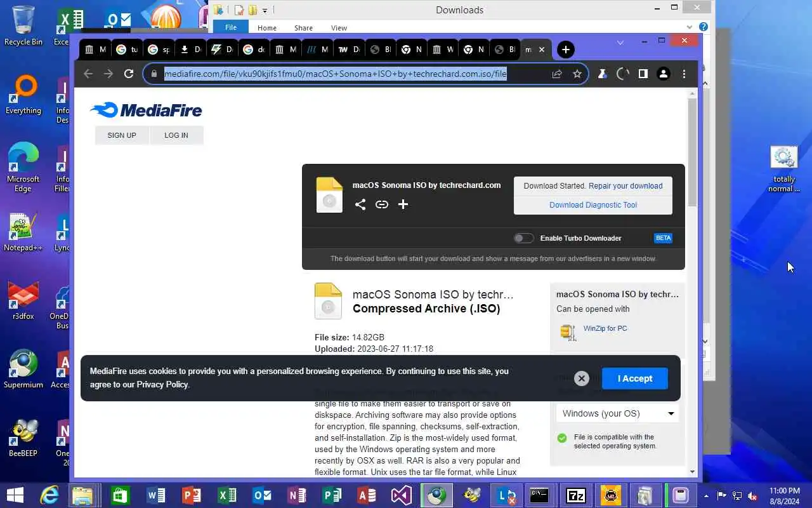
Task: Show hidden system tray icons
Action: pyautogui.click(x=707, y=496)
